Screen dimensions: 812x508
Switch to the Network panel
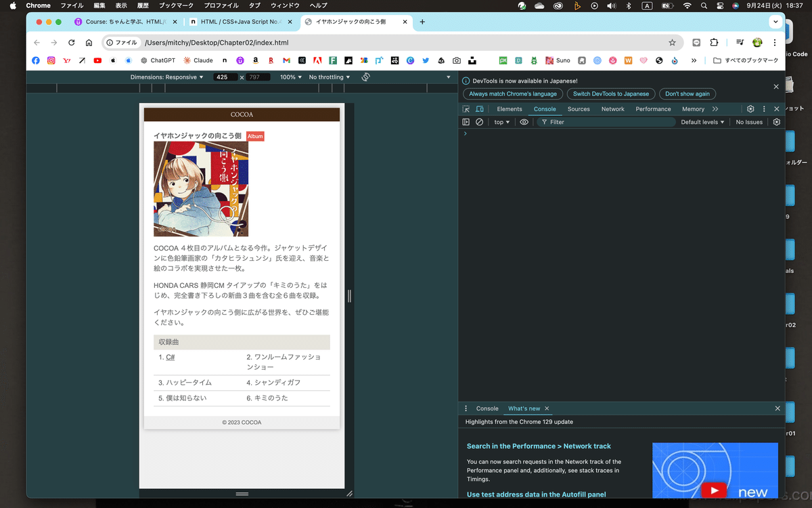point(612,108)
